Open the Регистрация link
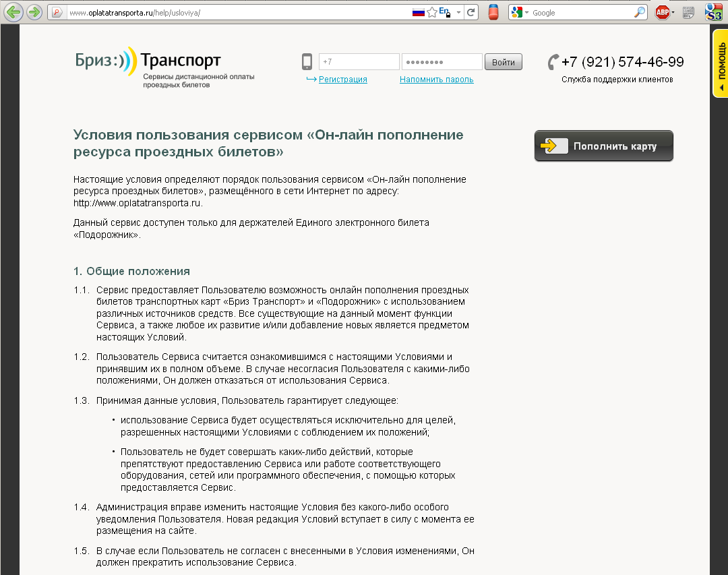Screen dimensions: 728x575 (x=342, y=80)
